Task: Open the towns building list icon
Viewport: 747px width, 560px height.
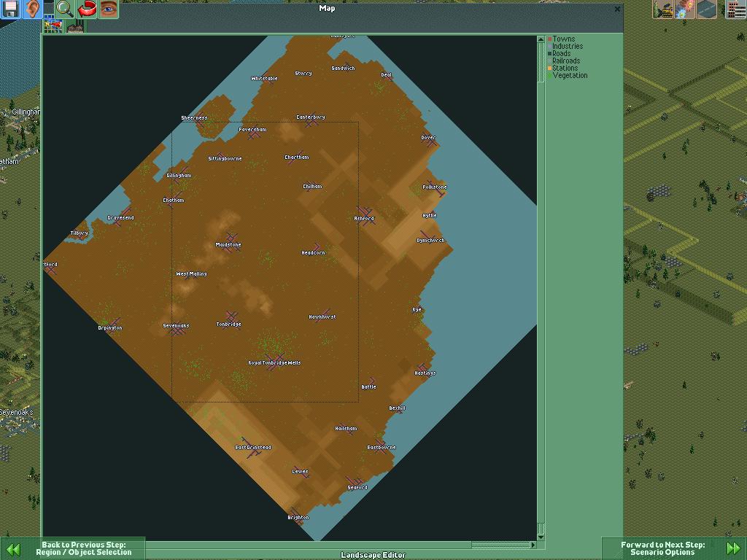Action: tap(736, 9)
